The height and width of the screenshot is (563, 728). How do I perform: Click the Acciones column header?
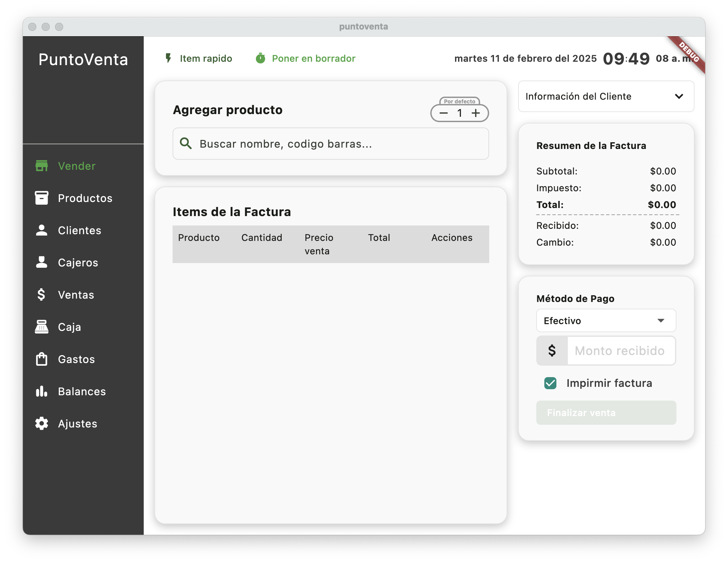point(452,238)
